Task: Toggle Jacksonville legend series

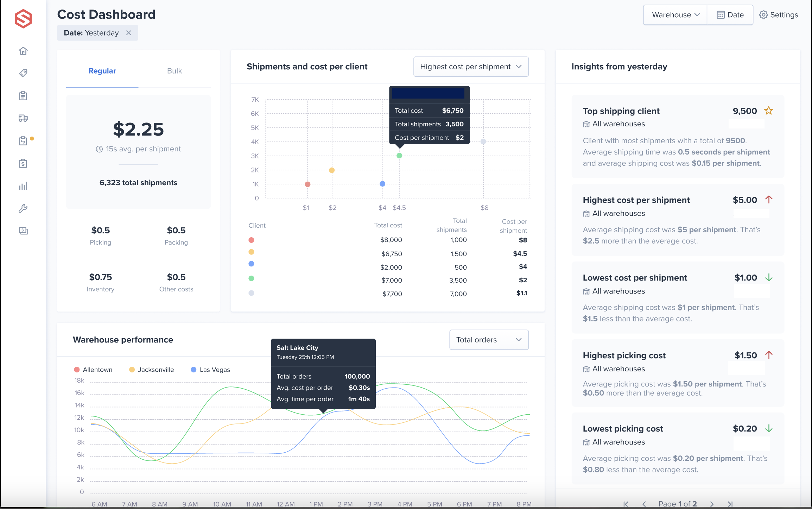Action: pyautogui.click(x=152, y=370)
